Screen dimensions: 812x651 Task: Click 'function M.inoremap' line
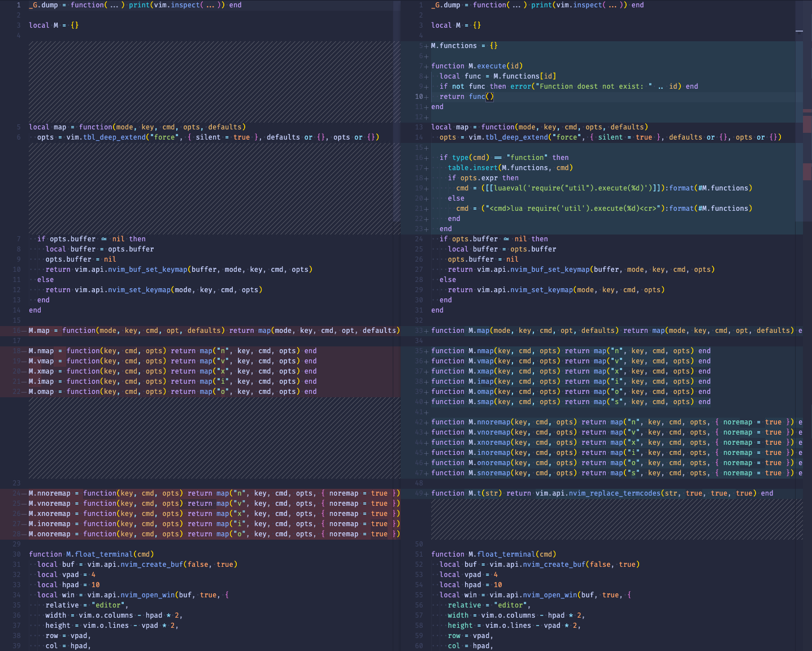point(616,453)
